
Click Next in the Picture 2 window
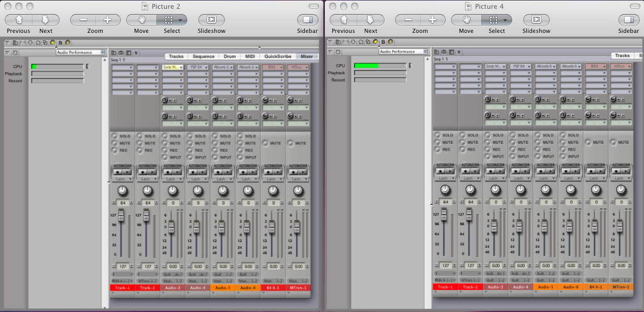pyautogui.click(x=46, y=20)
